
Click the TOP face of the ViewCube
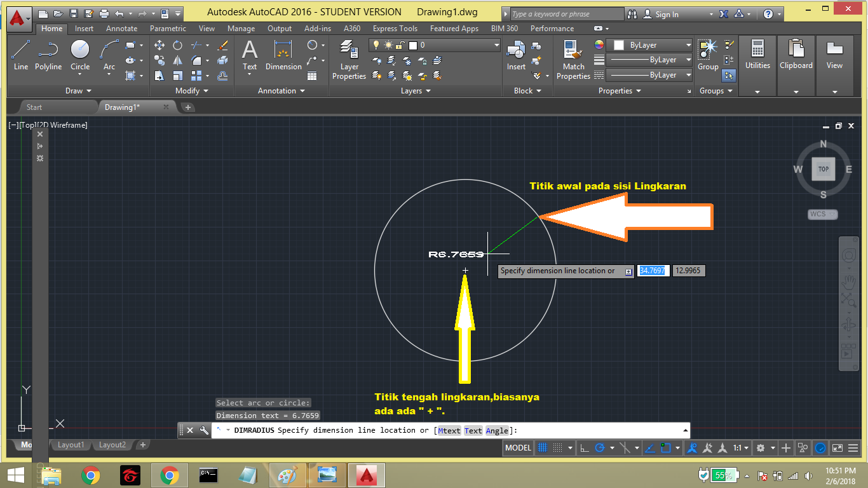(824, 169)
